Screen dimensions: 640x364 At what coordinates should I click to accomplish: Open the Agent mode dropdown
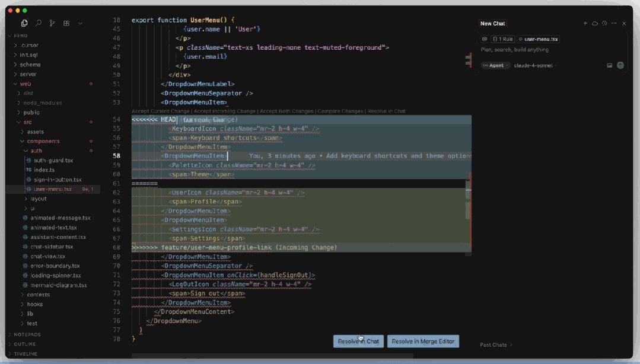495,65
